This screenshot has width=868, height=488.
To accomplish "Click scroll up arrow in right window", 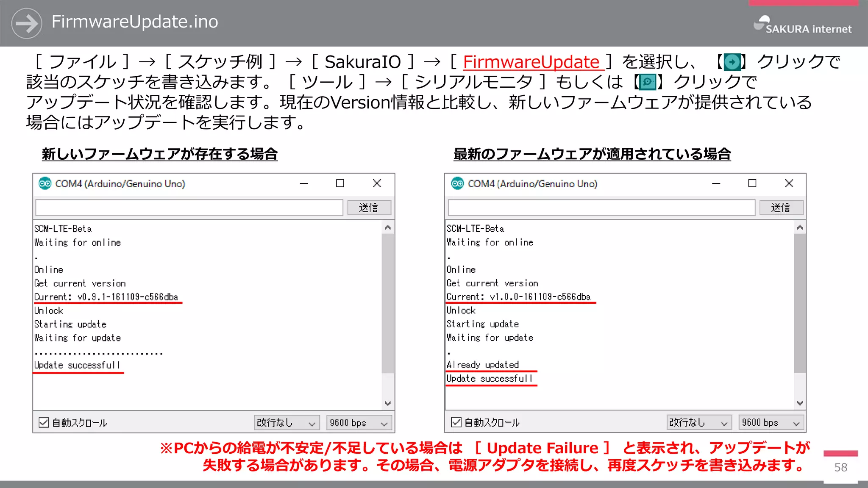I will coord(800,227).
